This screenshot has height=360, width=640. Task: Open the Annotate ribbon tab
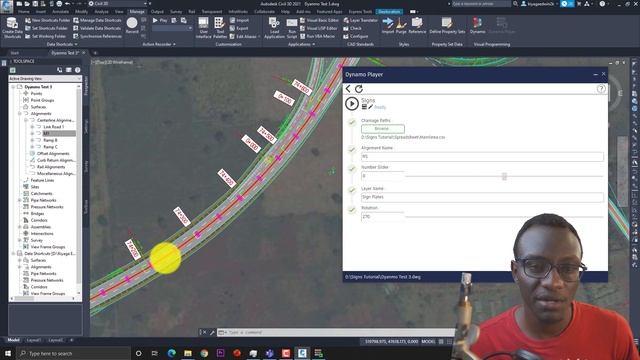tap(60, 11)
